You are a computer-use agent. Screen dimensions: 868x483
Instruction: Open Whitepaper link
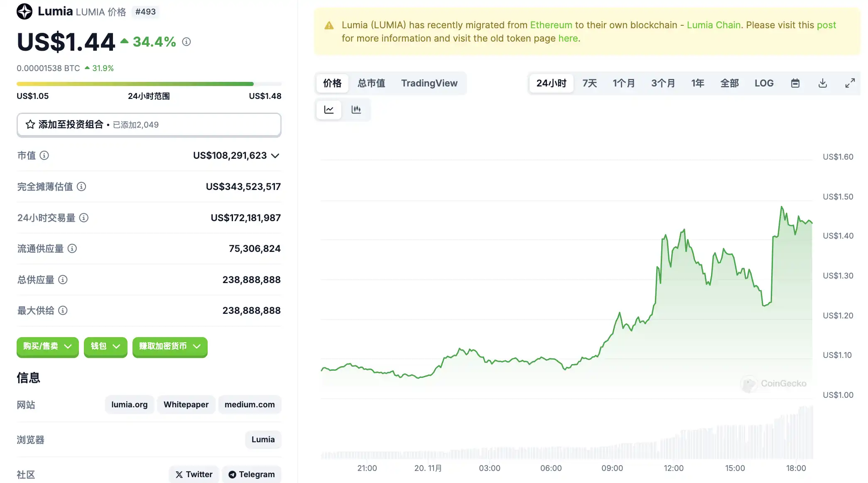[186, 404]
